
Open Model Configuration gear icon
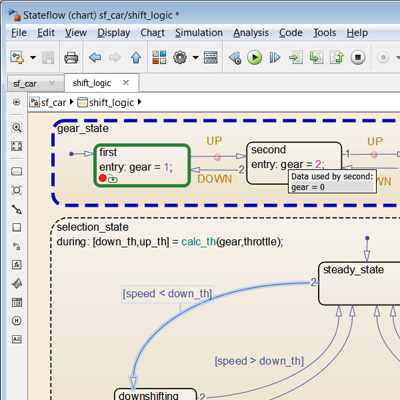(180, 57)
